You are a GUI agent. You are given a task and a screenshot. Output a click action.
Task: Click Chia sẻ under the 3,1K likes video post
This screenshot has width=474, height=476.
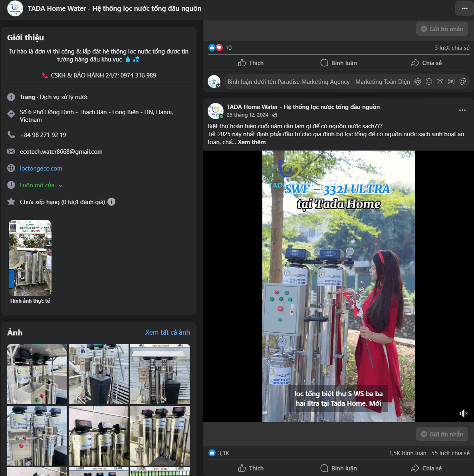pyautogui.click(x=426, y=468)
